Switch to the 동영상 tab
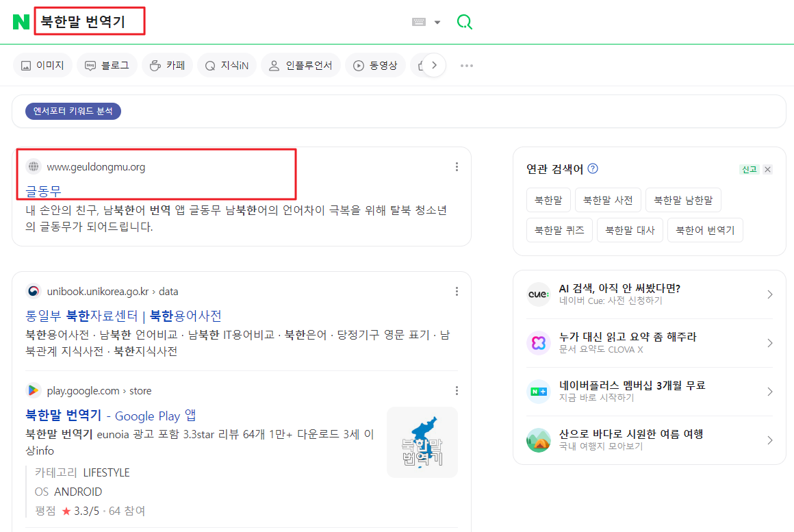This screenshot has height=532, width=794. 375,65
